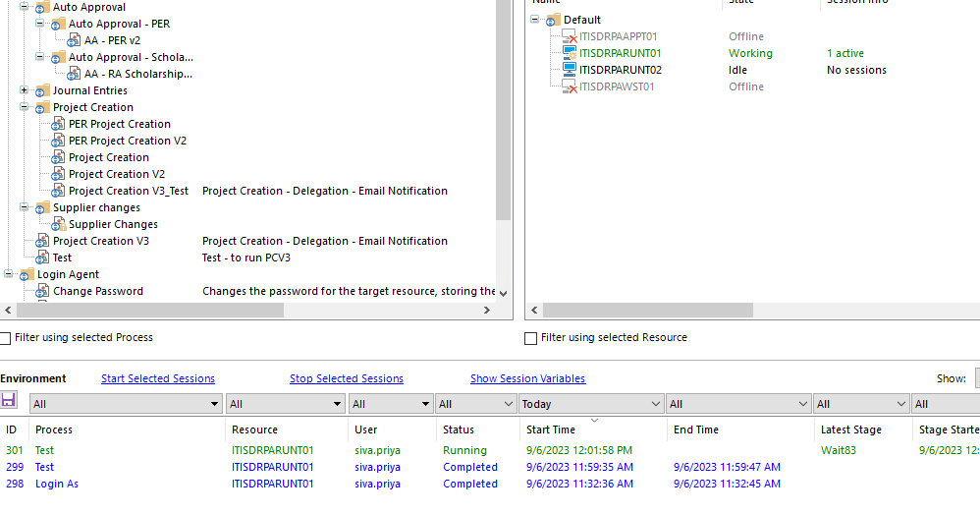This screenshot has width=980, height=515.
Task: Click the Change Password process icon
Action: (42, 291)
